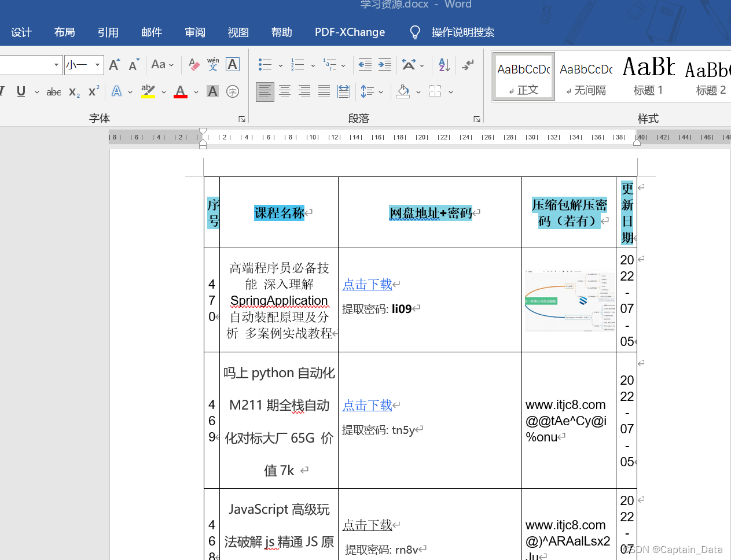Apply character border icon

(233, 64)
